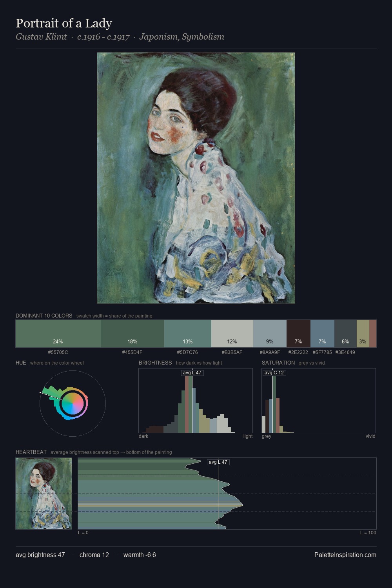Click the avg C 12 label in saturation chart
Image resolution: width=392 pixels, height=588 pixels.
[274, 373]
